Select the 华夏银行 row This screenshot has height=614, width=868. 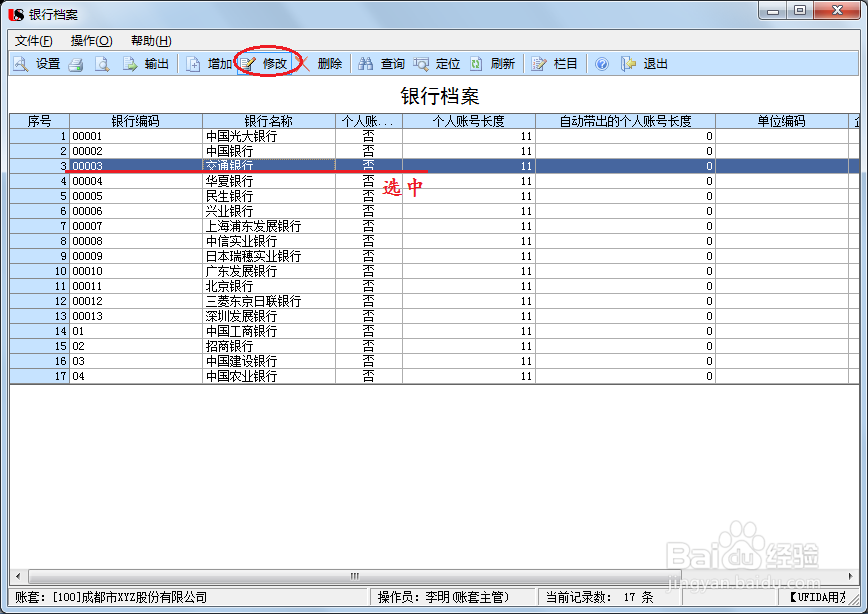tap(435, 181)
